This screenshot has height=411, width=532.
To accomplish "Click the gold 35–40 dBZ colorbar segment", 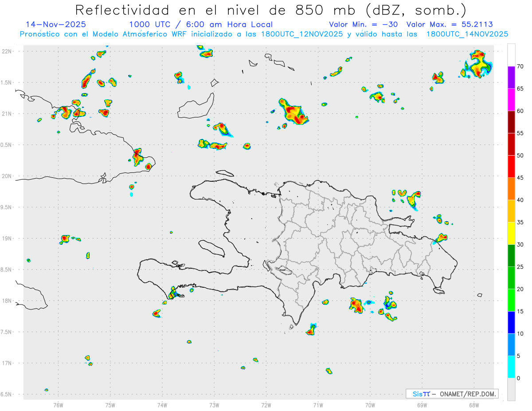I will [511, 211].
